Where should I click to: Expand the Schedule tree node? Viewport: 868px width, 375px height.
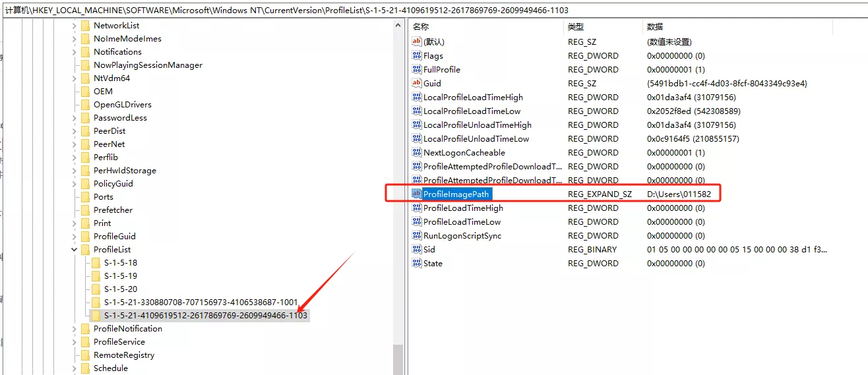click(x=74, y=368)
